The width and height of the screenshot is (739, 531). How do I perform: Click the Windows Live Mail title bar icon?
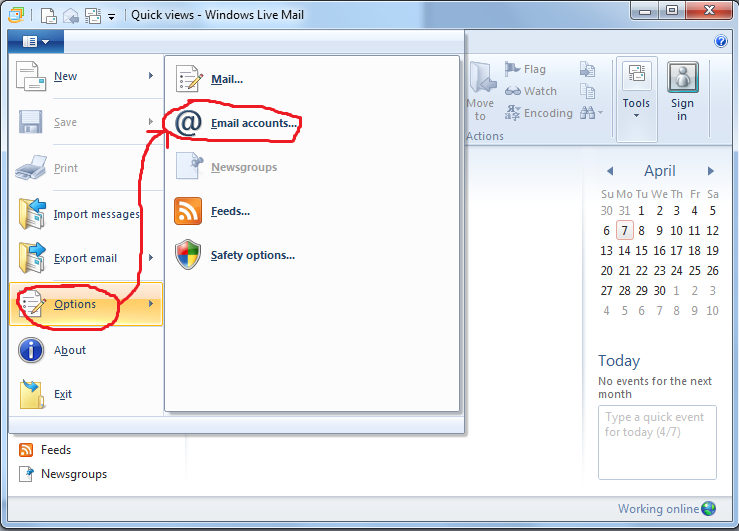pos(16,15)
